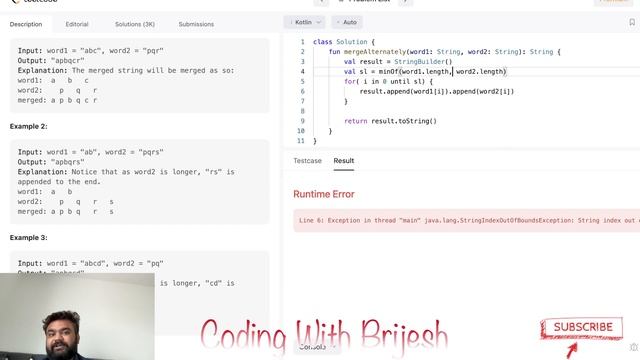Click the 'val result = StringBuilder()' line
The width and height of the screenshot is (640, 360).
click(398, 62)
